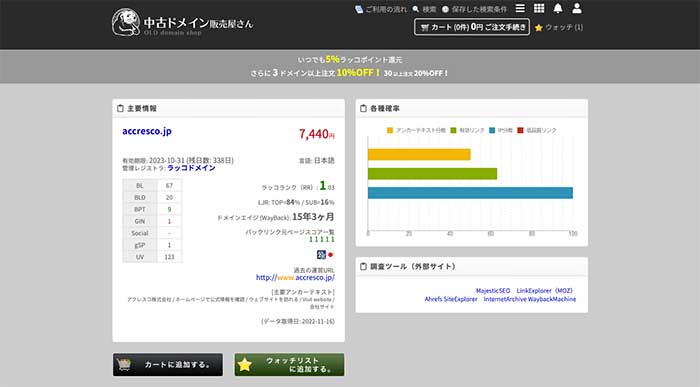Click the backlink page scores 1 1 1 1 1

pos(322,240)
